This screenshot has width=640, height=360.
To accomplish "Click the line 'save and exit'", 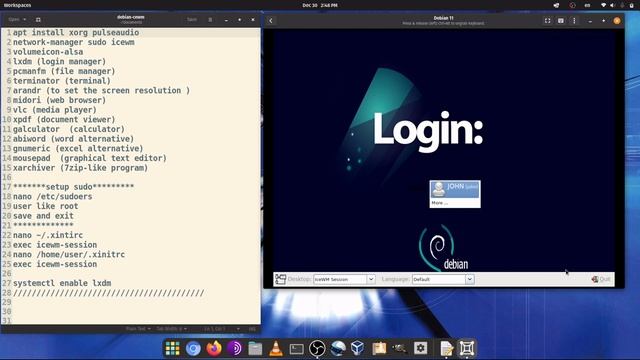I will click(x=43, y=216).
